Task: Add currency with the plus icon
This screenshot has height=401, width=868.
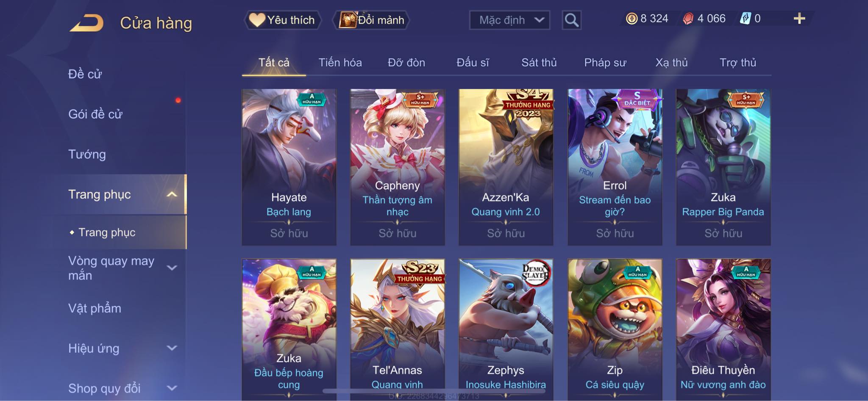Action: point(799,19)
